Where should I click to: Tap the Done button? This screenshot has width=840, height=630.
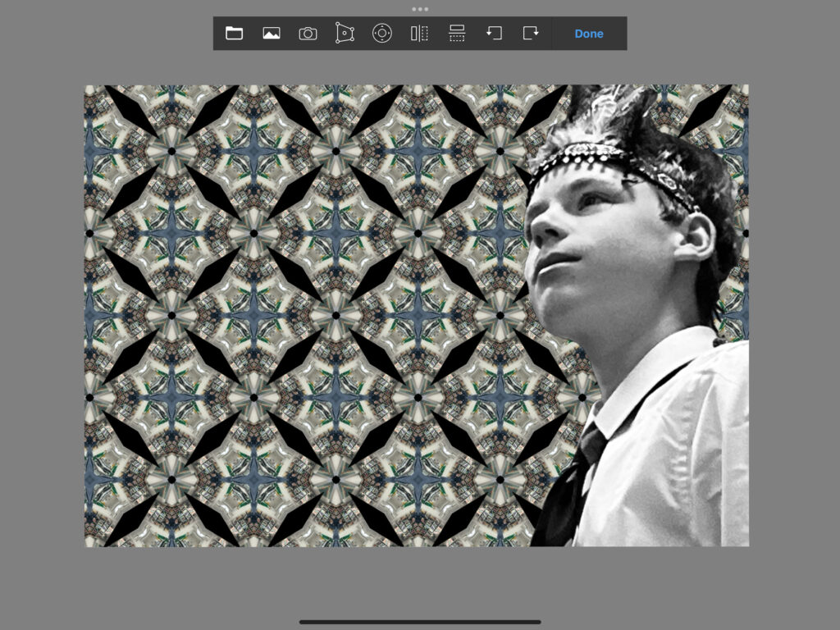tap(589, 34)
